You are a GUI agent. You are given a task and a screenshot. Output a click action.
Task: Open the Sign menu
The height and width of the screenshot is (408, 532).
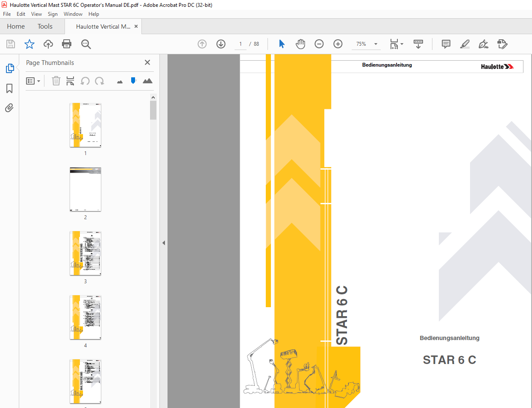pyautogui.click(x=53, y=14)
